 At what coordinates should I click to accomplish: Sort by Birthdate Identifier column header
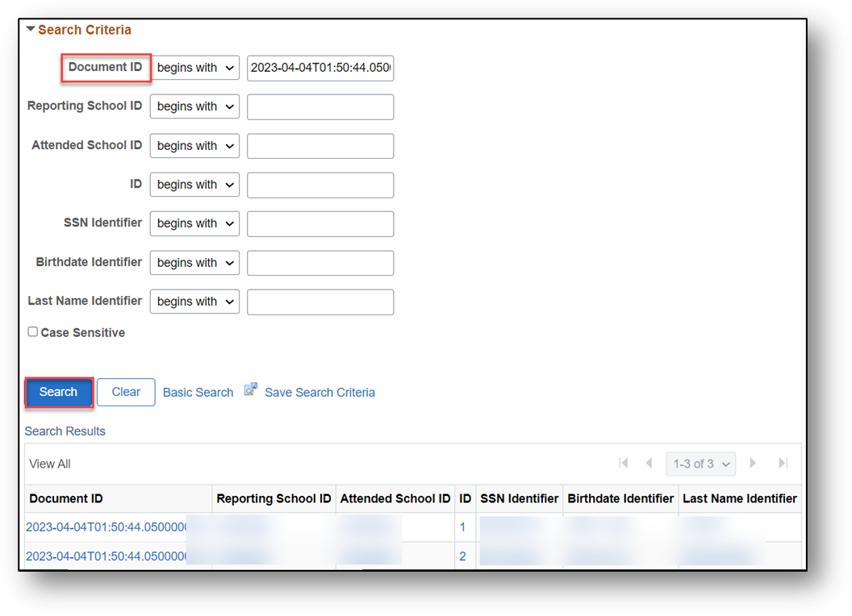[x=620, y=498]
